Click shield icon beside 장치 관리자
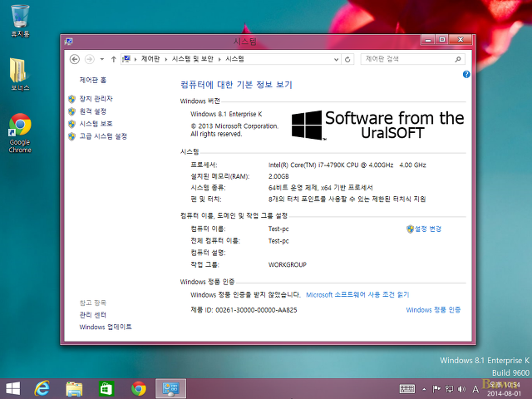The width and height of the screenshot is (532, 399). point(71,99)
